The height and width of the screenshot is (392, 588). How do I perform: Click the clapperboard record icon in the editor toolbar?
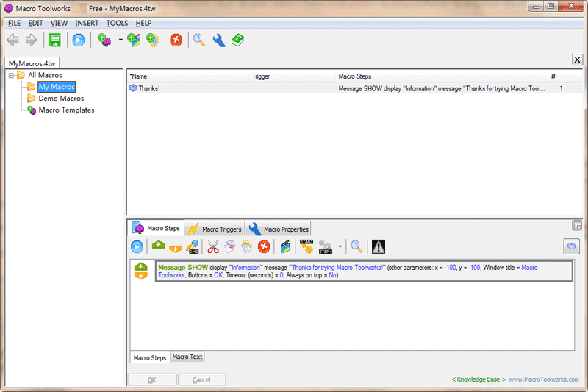pyautogui.click(x=285, y=247)
